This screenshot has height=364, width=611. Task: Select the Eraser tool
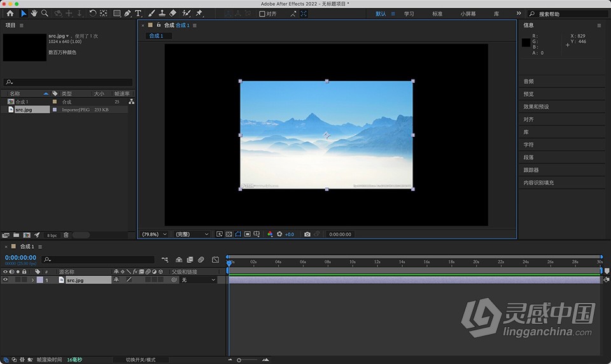point(173,13)
